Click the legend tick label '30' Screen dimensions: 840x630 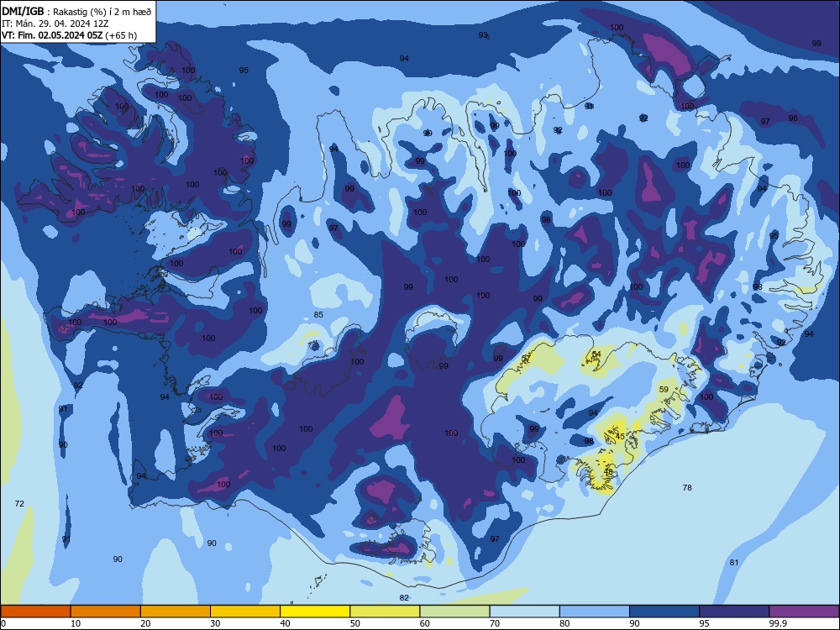click(215, 623)
